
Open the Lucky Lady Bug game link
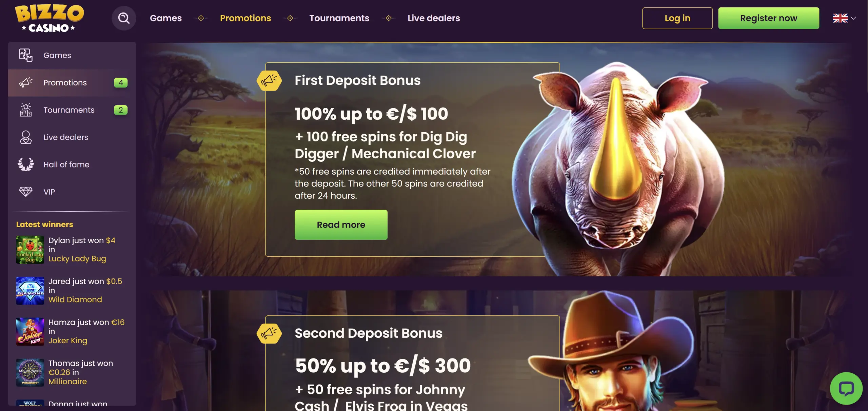[x=77, y=259]
